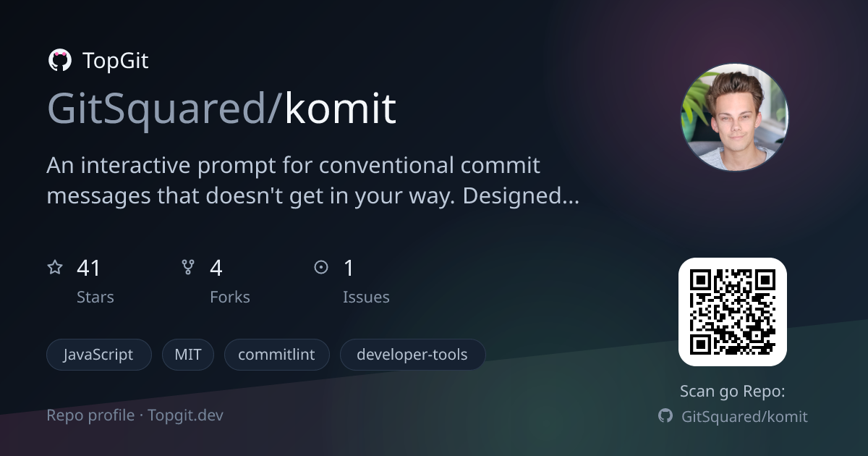Click the Issues label

[366, 297]
